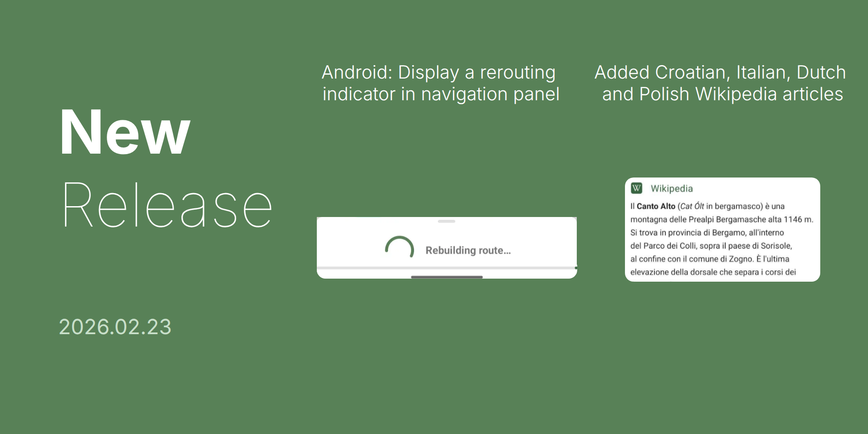Click the "al confine con il comune di Zogno" line
Image resolution: width=868 pixels, height=434 pixels.
[710, 259]
